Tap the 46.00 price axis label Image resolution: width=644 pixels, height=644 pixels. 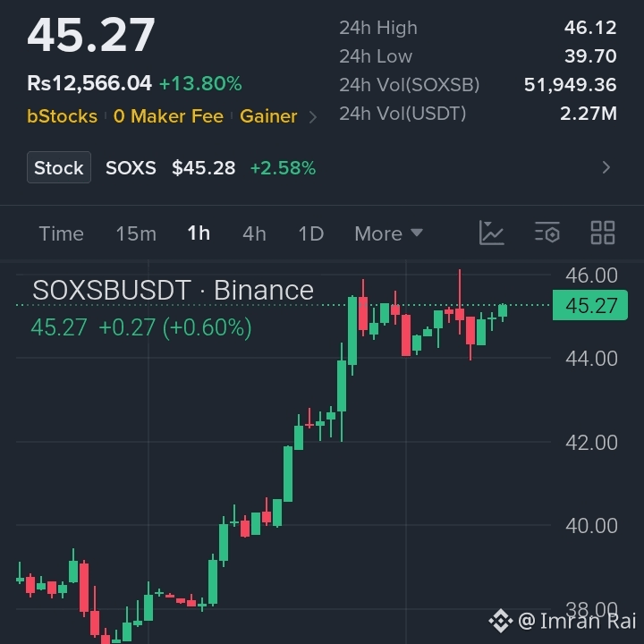(x=591, y=275)
